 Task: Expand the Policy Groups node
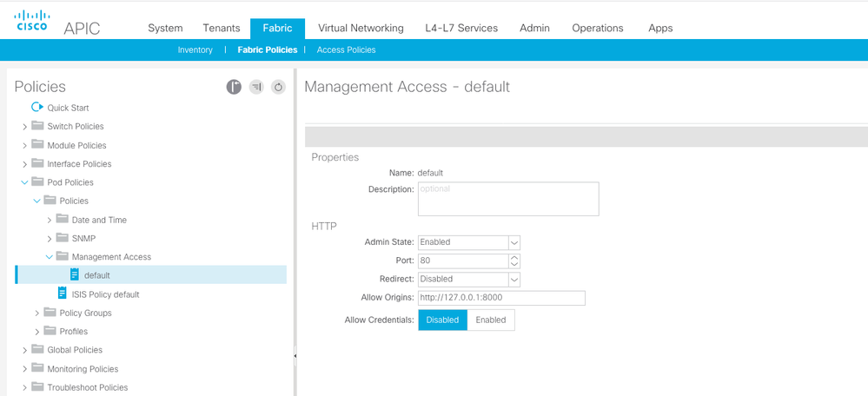coord(37,313)
